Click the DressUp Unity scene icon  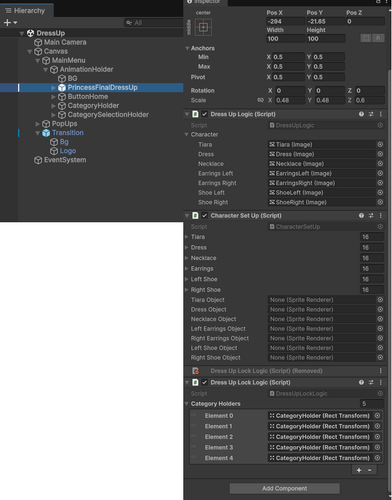pyautogui.click(x=30, y=33)
